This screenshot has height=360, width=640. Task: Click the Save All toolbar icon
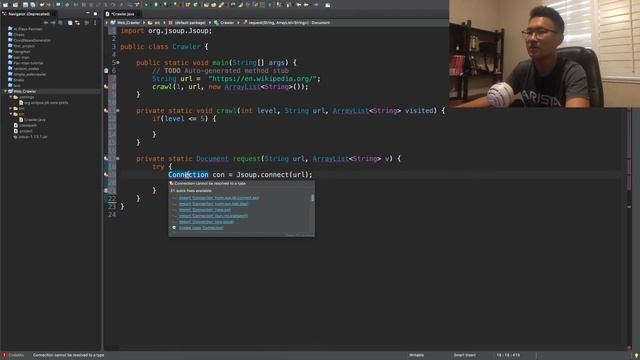33,5
